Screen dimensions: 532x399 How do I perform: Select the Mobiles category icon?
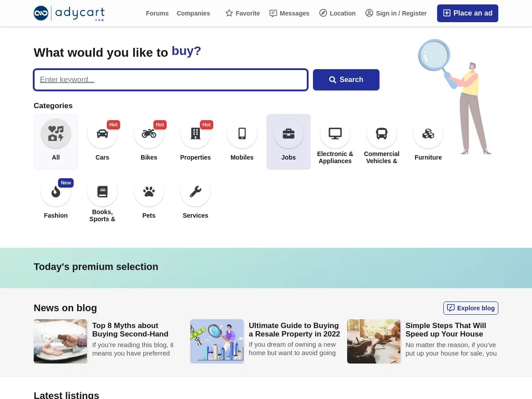242,133
